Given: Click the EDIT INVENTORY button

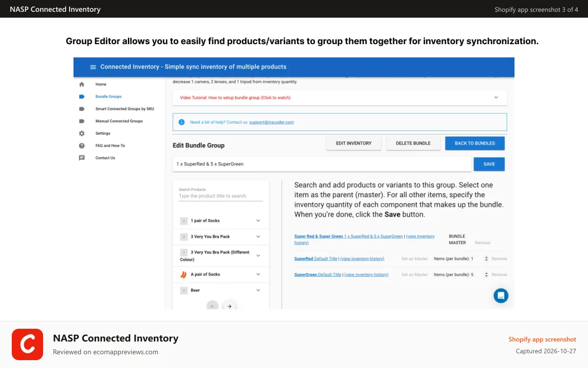Looking at the screenshot, I should point(354,143).
